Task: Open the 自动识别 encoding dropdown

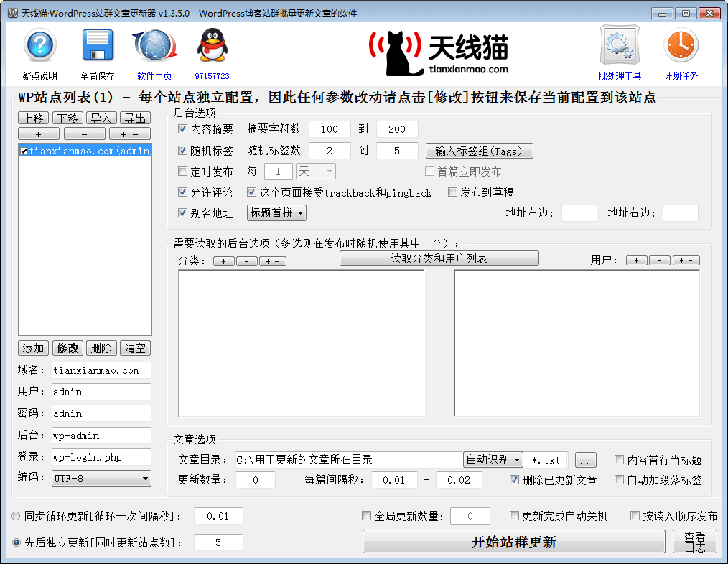Action: pos(493,459)
